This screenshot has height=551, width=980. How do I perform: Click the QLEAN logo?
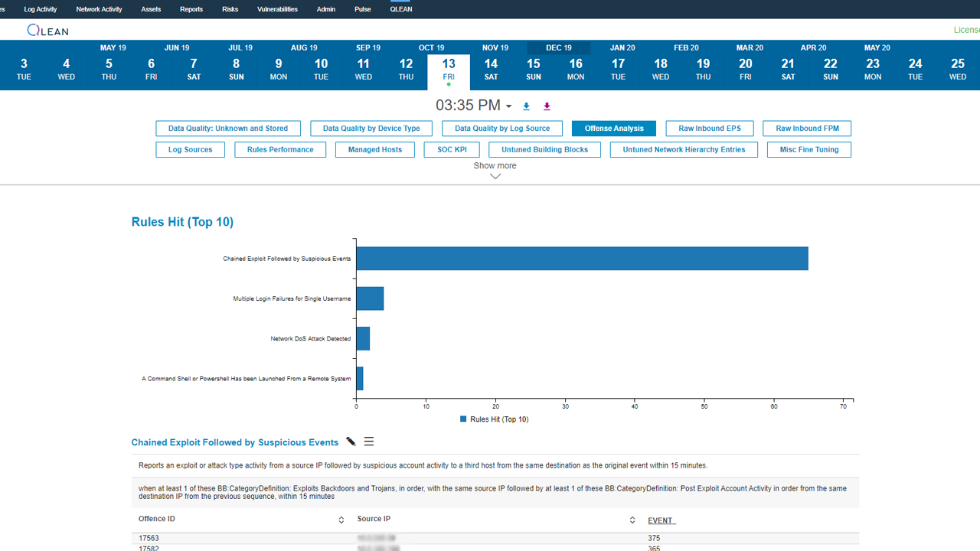[47, 30]
